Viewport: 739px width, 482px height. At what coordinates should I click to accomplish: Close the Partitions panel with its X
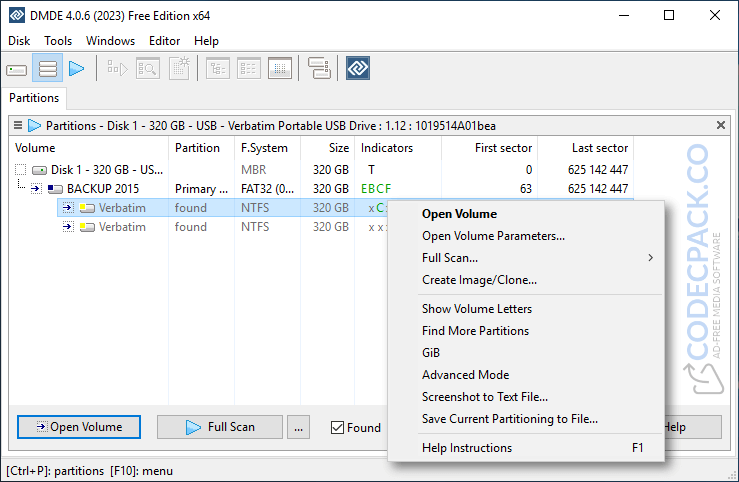[x=721, y=125]
